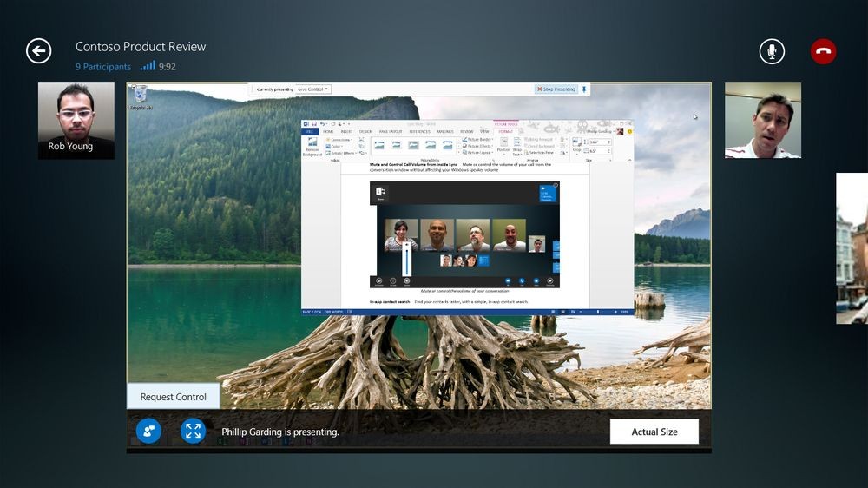Switch to Word's REFERENCES tab
868x488 pixels.
tap(419, 132)
